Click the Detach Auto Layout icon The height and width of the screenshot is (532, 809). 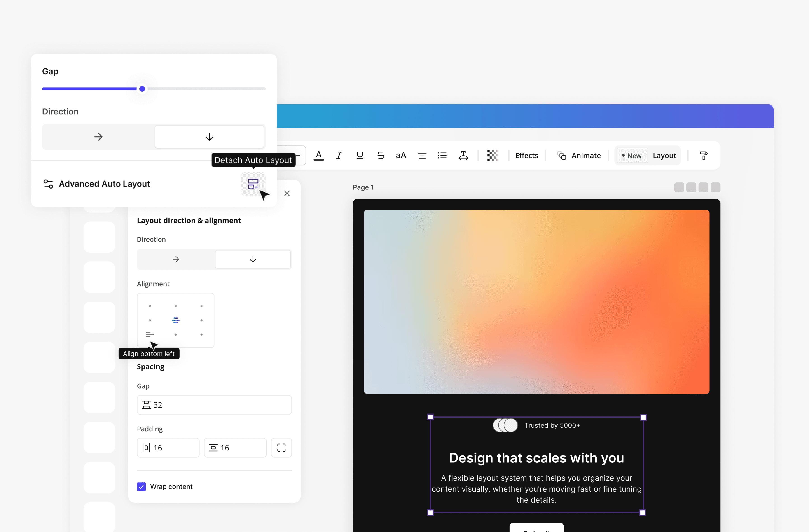point(253,184)
